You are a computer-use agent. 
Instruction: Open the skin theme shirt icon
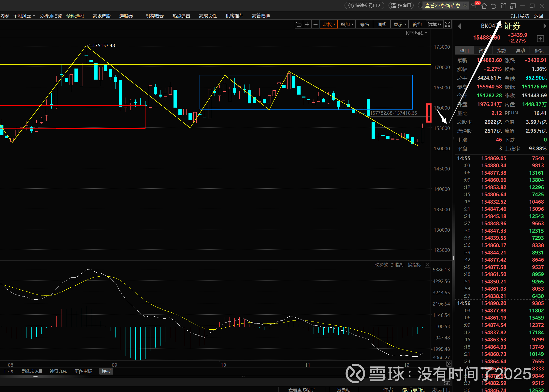pyautogui.click(x=503, y=6)
